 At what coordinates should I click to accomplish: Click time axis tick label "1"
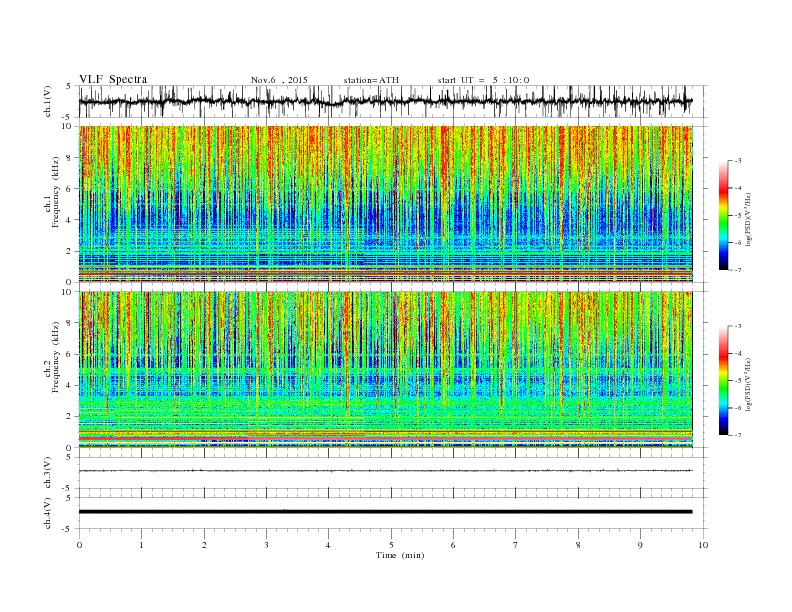pyautogui.click(x=141, y=545)
